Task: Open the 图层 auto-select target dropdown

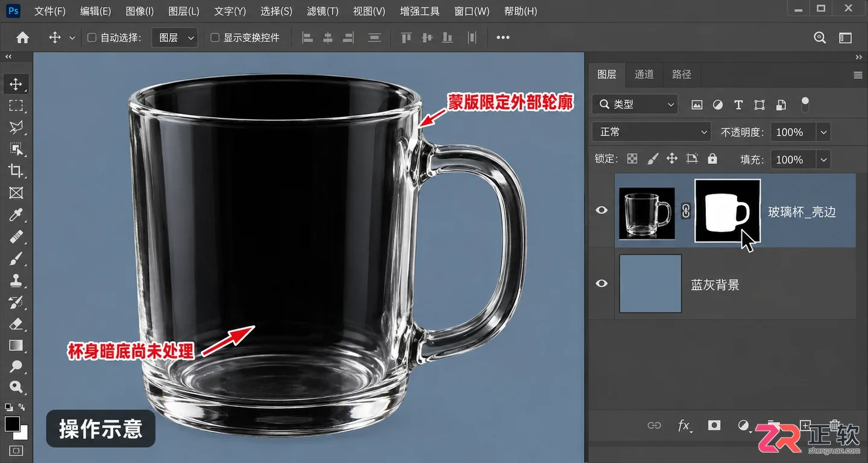Action: click(x=175, y=37)
